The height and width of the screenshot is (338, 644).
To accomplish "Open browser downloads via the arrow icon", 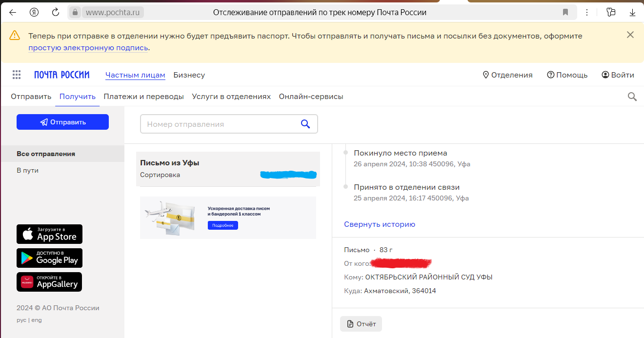I will [633, 12].
